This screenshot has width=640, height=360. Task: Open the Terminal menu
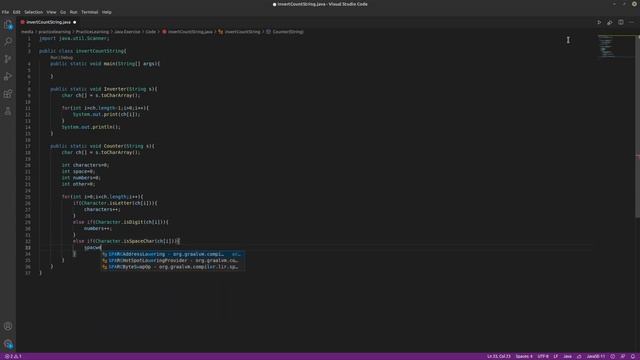click(89, 12)
